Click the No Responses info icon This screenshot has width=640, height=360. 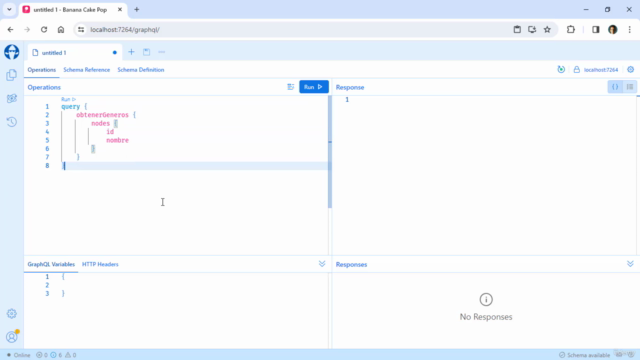coord(486,300)
